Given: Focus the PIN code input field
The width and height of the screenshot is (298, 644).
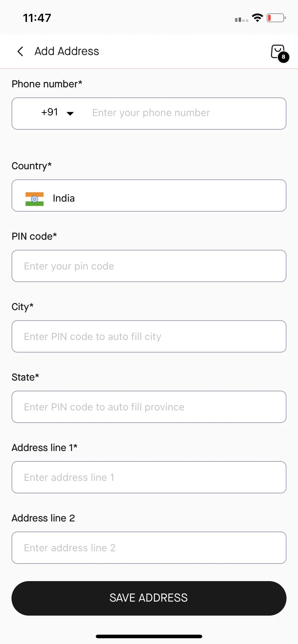Looking at the screenshot, I should pos(149,266).
